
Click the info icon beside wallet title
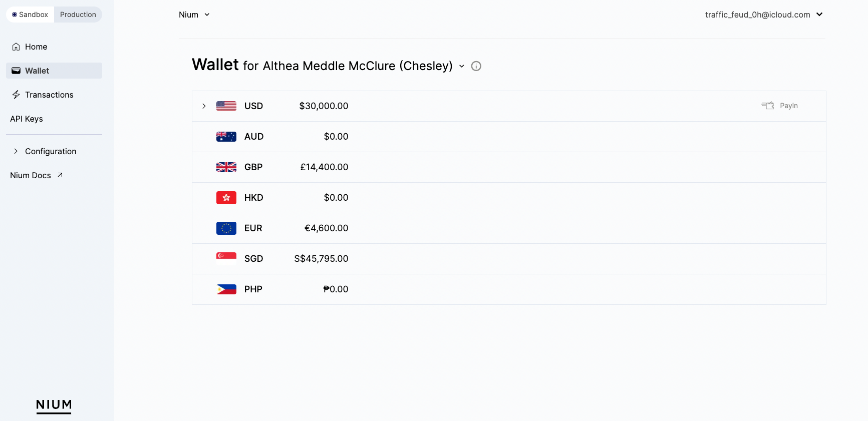pos(476,66)
